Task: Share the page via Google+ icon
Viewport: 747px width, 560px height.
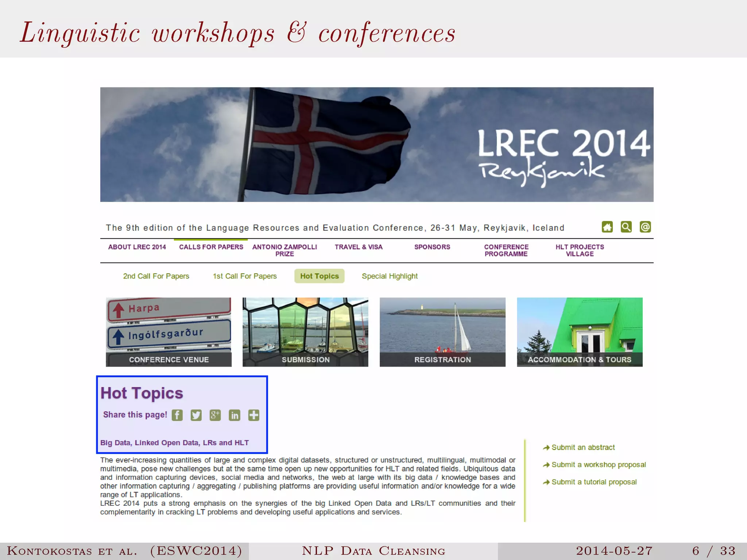Action: (215, 415)
